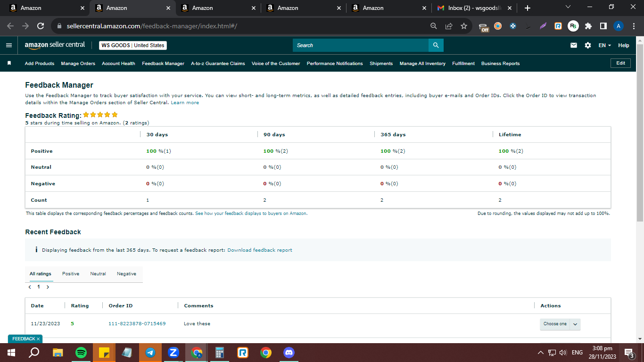Open the Windows notification center
This screenshot has width=644, height=362.
629,353
